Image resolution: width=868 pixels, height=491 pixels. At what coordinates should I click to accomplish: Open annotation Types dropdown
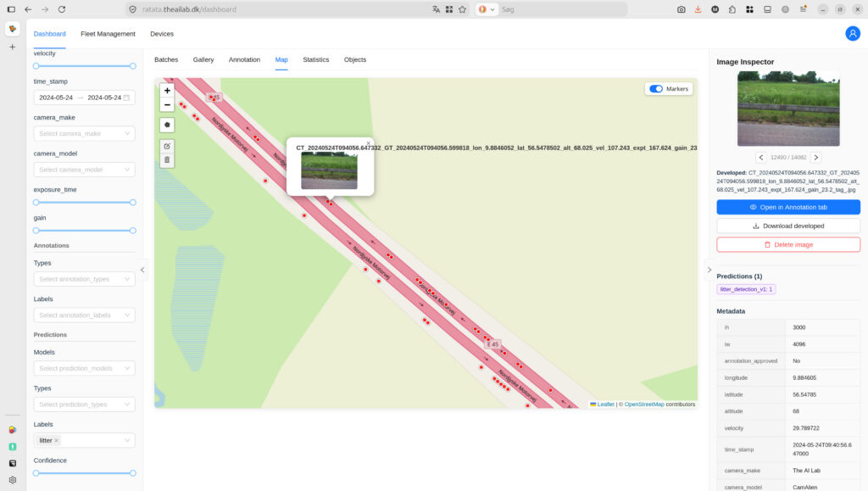pyautogui.click(x=84, y=279)
